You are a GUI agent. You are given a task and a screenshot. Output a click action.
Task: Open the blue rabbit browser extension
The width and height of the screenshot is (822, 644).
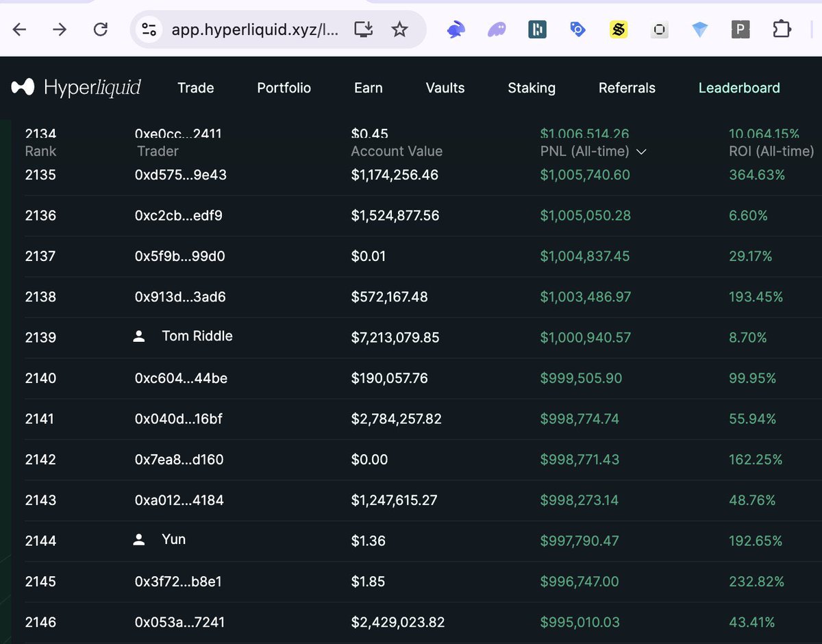click(456, 29)
